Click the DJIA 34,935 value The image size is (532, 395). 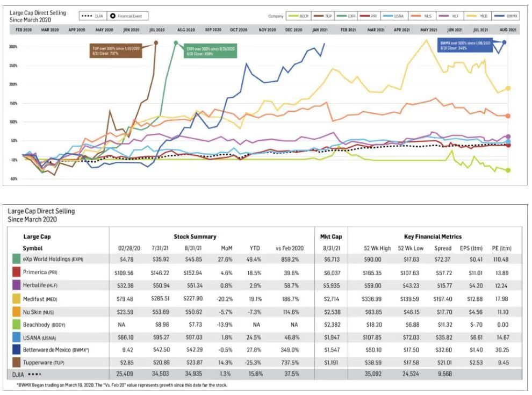(193, 374)
